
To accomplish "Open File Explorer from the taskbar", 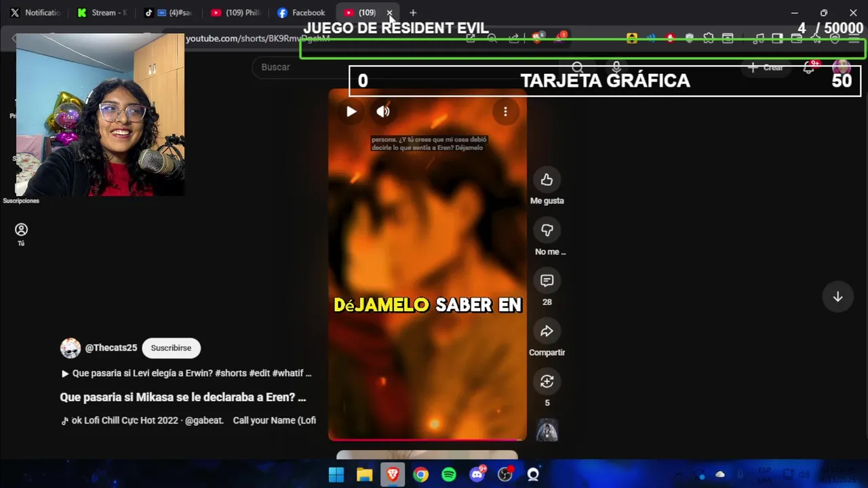I will pos(365,474).
